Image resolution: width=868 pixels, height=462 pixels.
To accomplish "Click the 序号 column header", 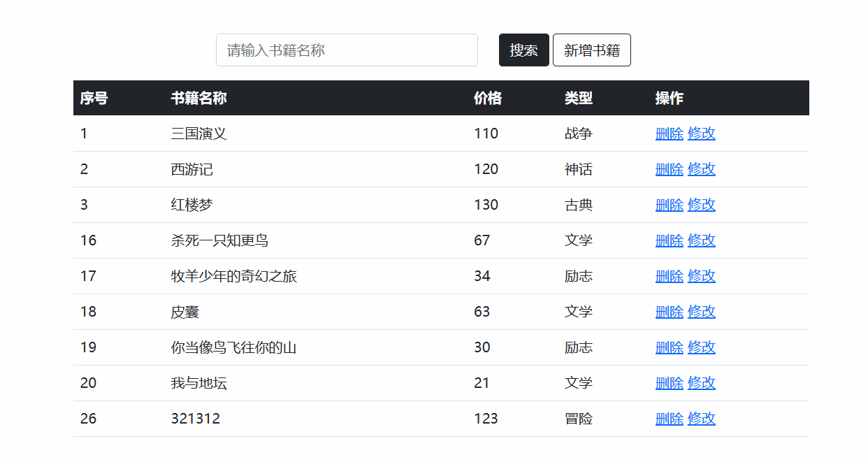I will point(94,99).
